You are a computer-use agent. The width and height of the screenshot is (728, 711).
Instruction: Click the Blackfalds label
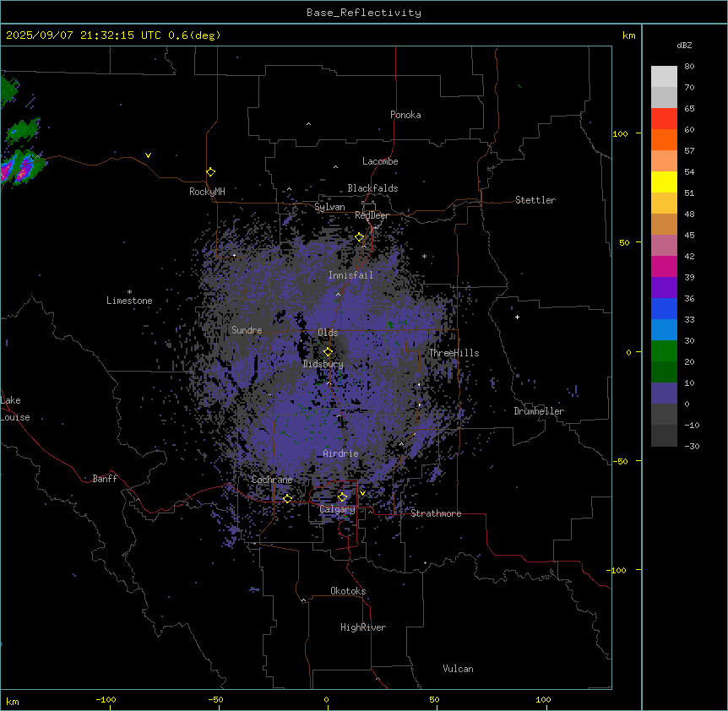[372, 188]
